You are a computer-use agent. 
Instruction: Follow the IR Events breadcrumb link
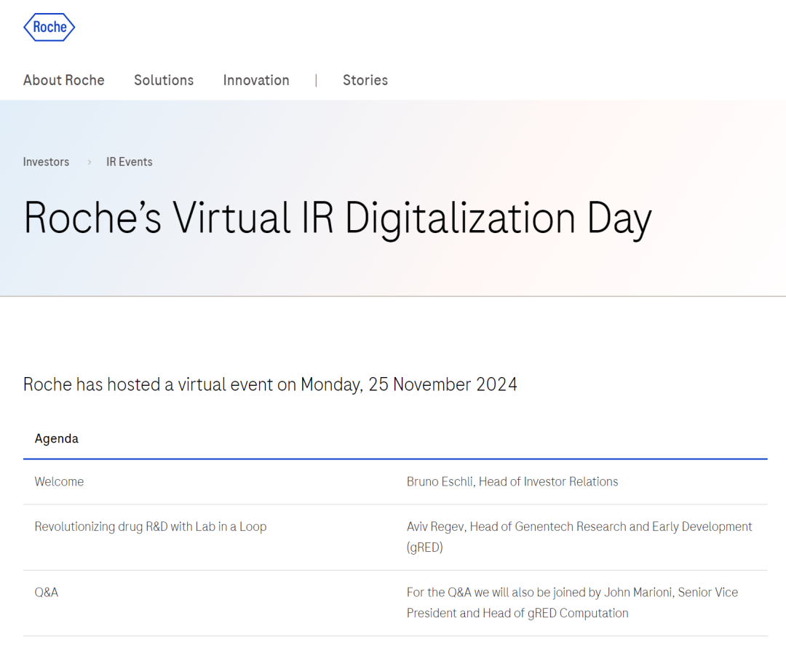(130, 162)
